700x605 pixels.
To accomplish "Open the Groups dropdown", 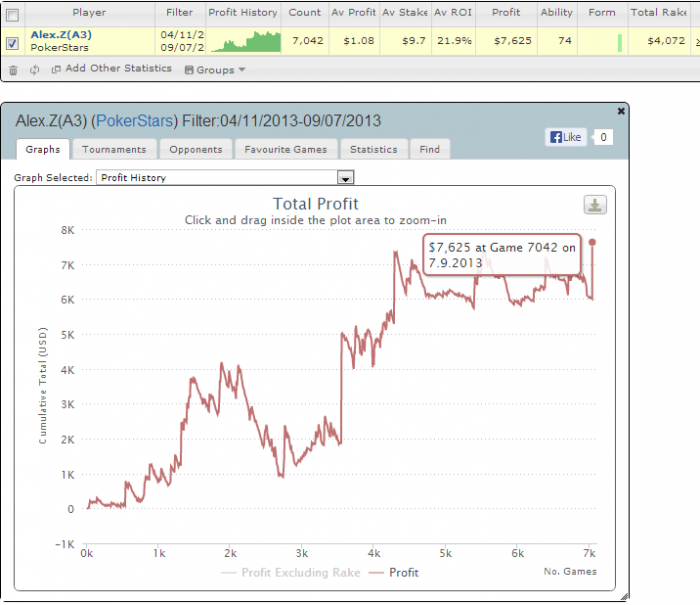I will 215,70.
